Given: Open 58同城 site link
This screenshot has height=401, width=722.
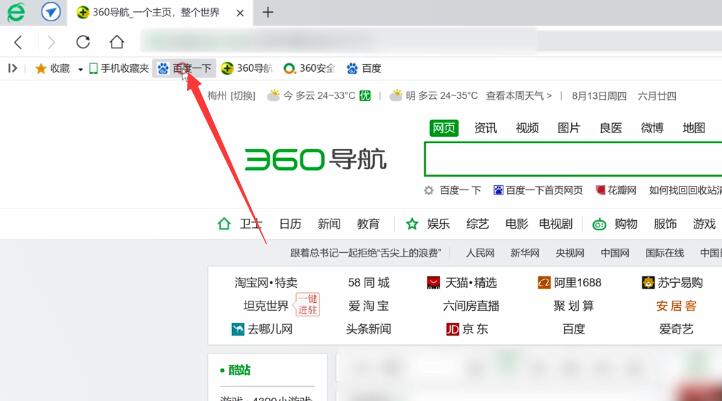Looking at the screenshot, I should [x=368, y=282].
